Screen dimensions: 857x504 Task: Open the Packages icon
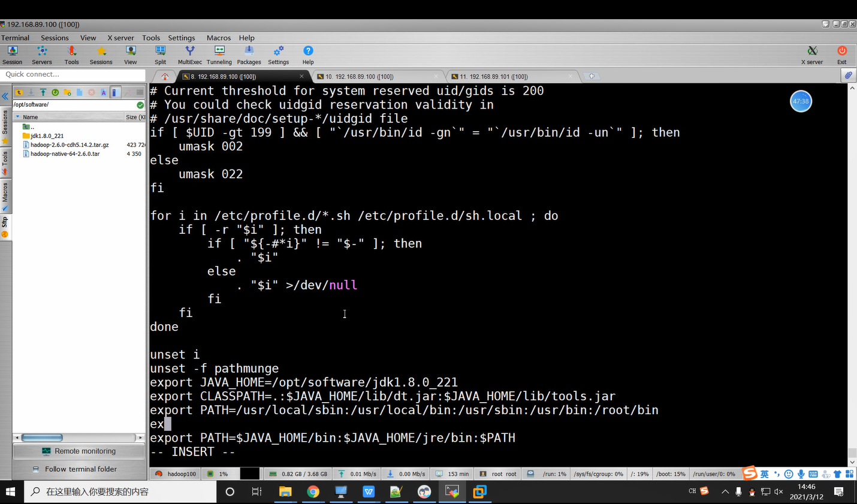(x=249, y=55)
